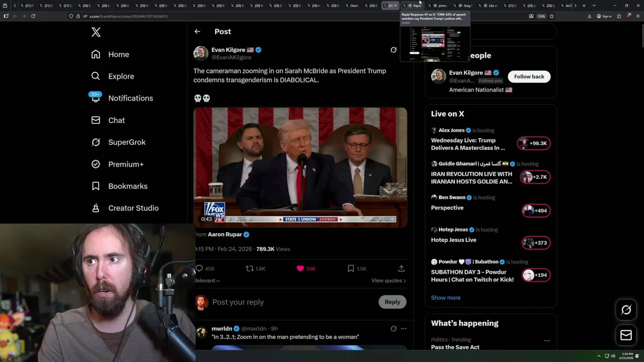Open the Explore search page
644x362 pixels.
click(112, 76)
